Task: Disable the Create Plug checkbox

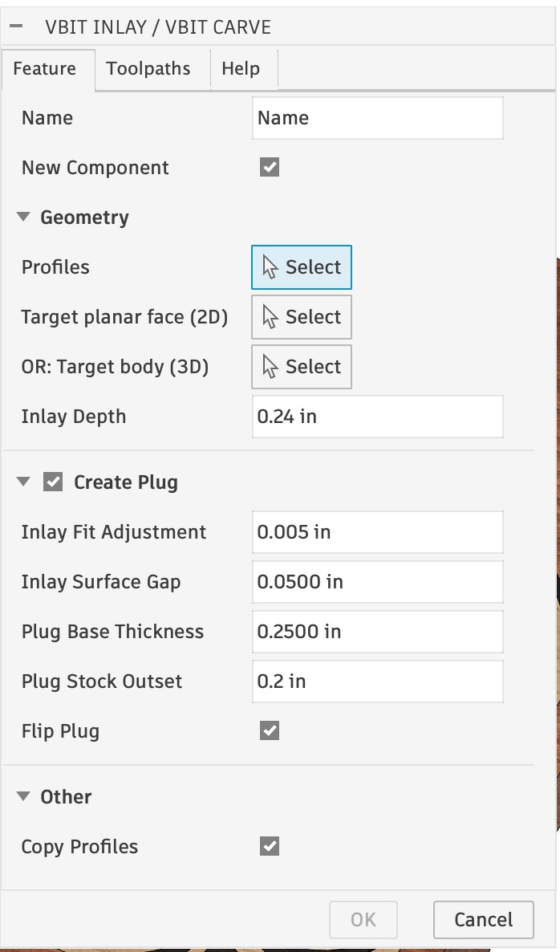Action: [x=53, y=482]
